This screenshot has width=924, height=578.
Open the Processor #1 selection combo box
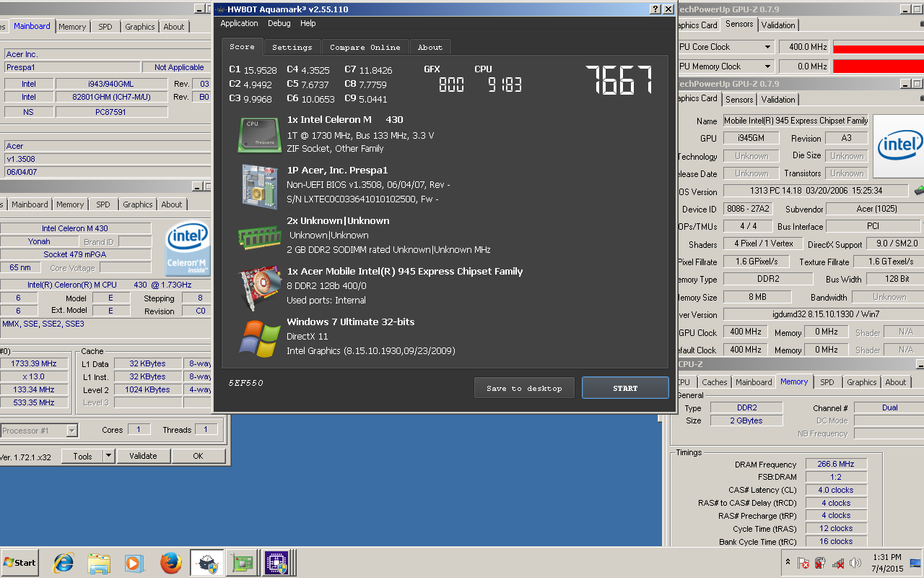[39, 431]
